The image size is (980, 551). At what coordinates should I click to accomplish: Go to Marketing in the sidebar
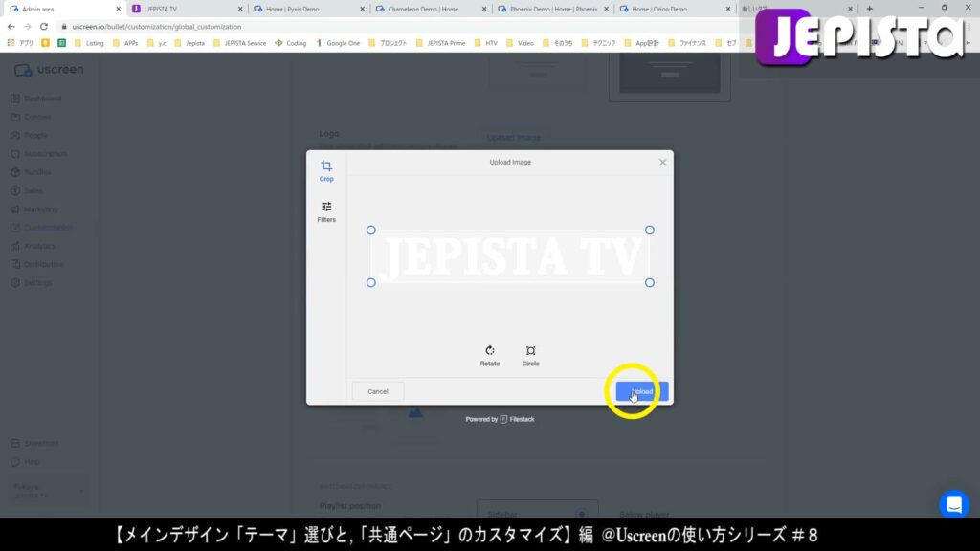tap(35, 209)
